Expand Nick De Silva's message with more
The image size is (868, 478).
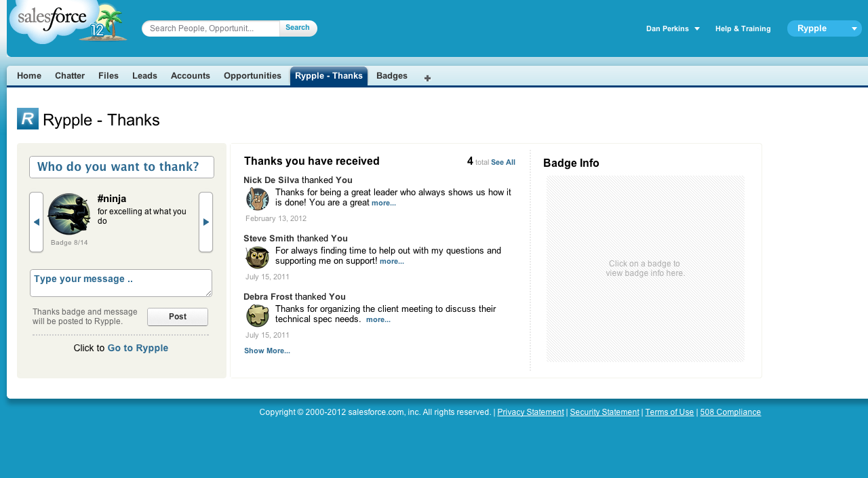click(x=384, y=203)
